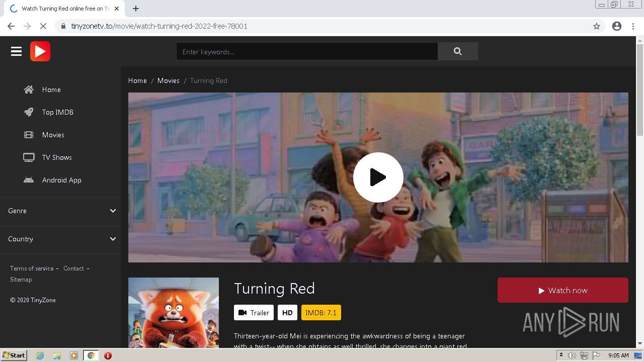Expand the Genre dropdown

point(60,211)
